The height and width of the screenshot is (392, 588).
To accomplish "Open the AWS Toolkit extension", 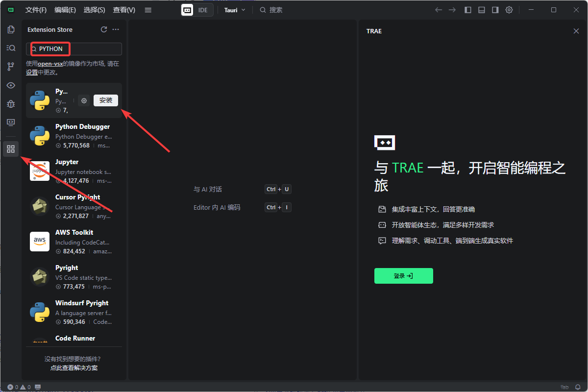I will 74,242.
